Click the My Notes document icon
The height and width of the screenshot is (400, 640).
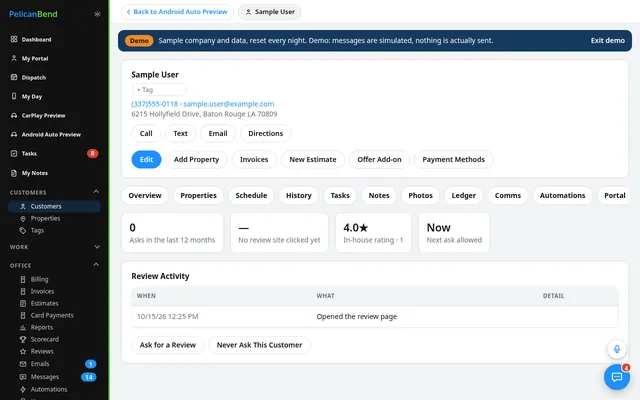pyautogui.click(x=14, y=173)
